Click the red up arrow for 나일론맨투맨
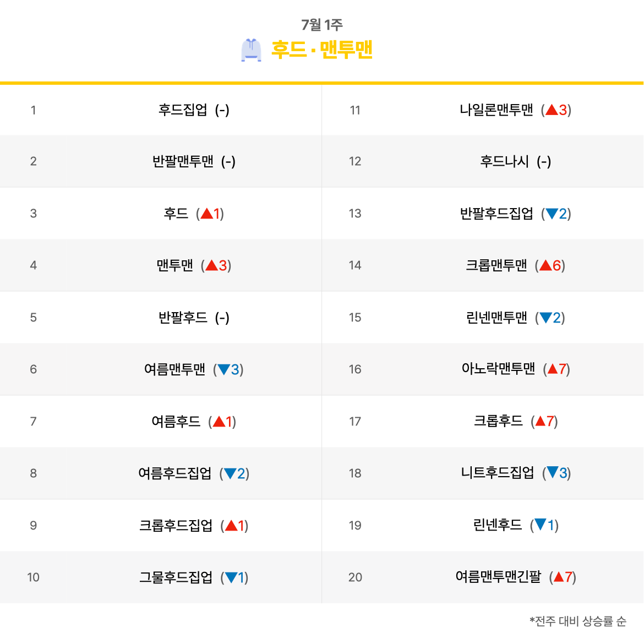The image size is (644, 644). click(552, 110)
